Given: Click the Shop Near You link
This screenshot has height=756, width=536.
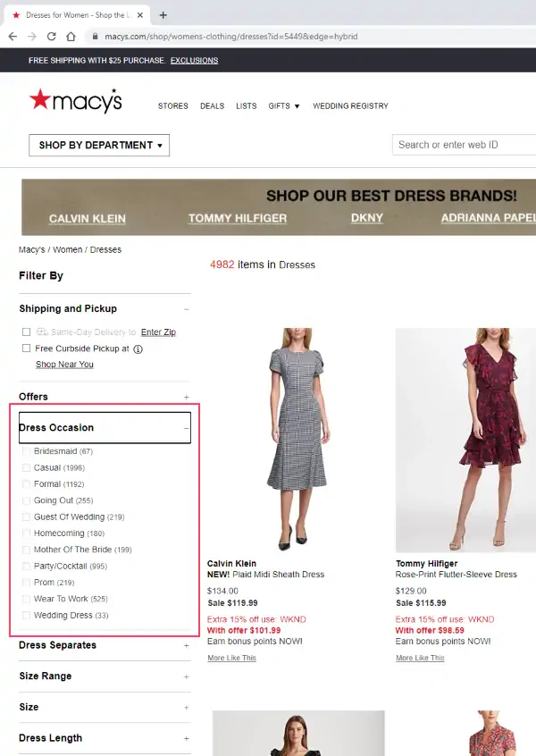Looking at the screenshot, I should click(64, 364).
